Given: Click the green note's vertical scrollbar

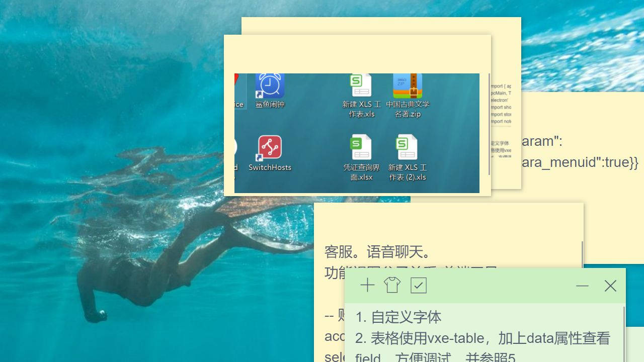Looking at the screenshot, I should pyautogui.click(x=624, y=332).
